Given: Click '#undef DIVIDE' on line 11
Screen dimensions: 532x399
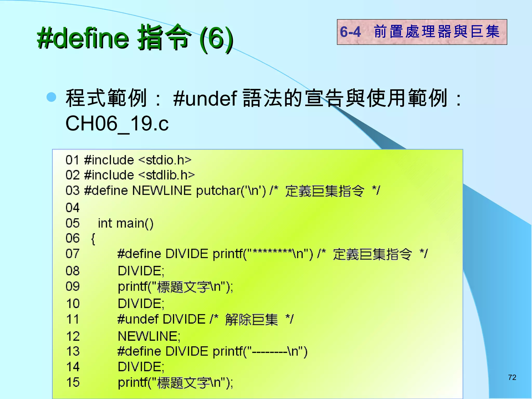Looking at the screenshot, I should 161,319.
